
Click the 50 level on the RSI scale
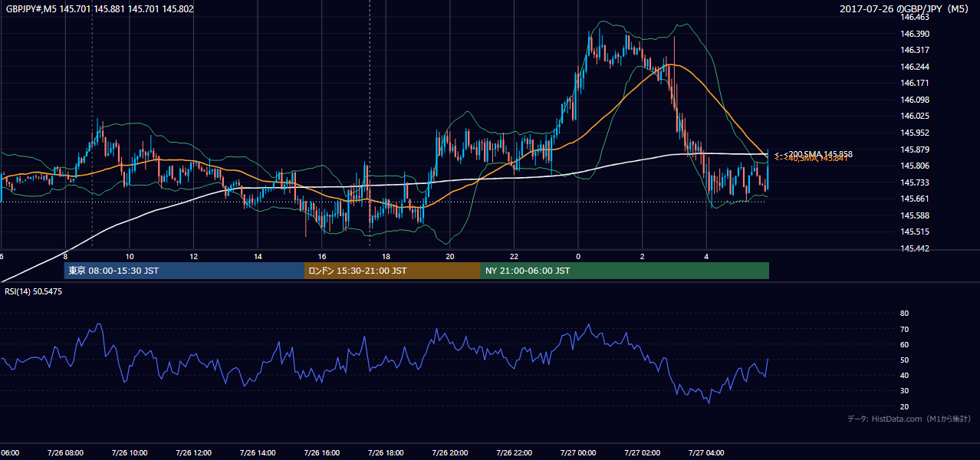click(905, 360)
